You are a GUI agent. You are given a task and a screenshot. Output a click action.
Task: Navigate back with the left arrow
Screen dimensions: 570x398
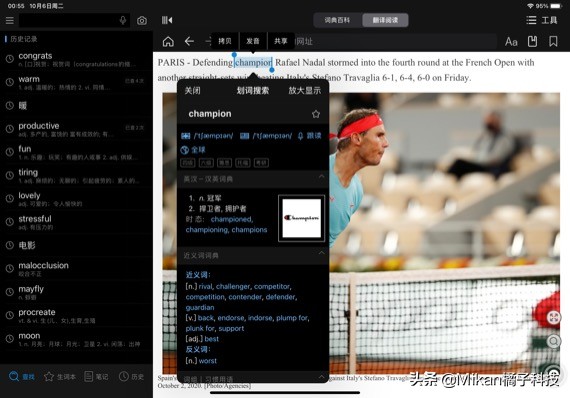tap(189, 41)
